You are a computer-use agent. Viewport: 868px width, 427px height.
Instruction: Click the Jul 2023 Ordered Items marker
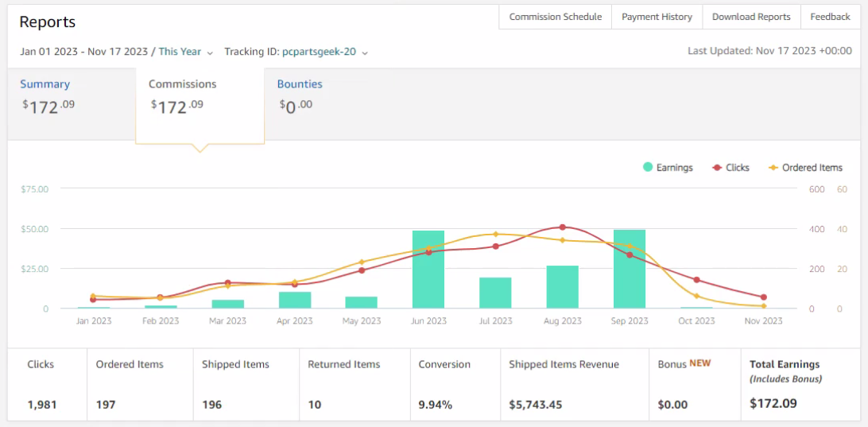[495, 235]
